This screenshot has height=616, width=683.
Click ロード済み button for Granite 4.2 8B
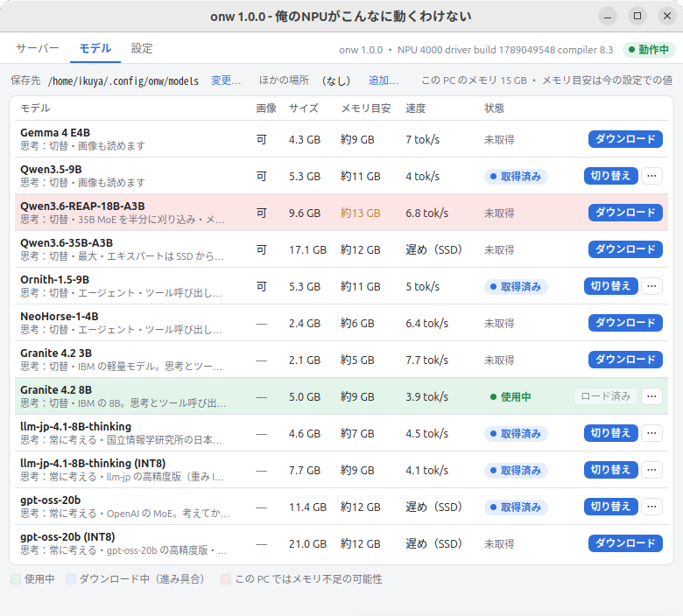tap(606, 396)
